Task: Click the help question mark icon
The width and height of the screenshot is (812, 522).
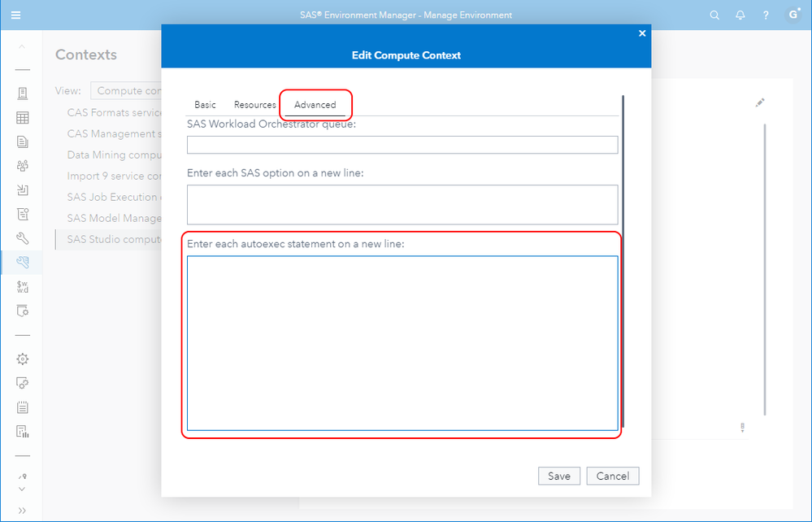Action: click(x=766, y=15)
